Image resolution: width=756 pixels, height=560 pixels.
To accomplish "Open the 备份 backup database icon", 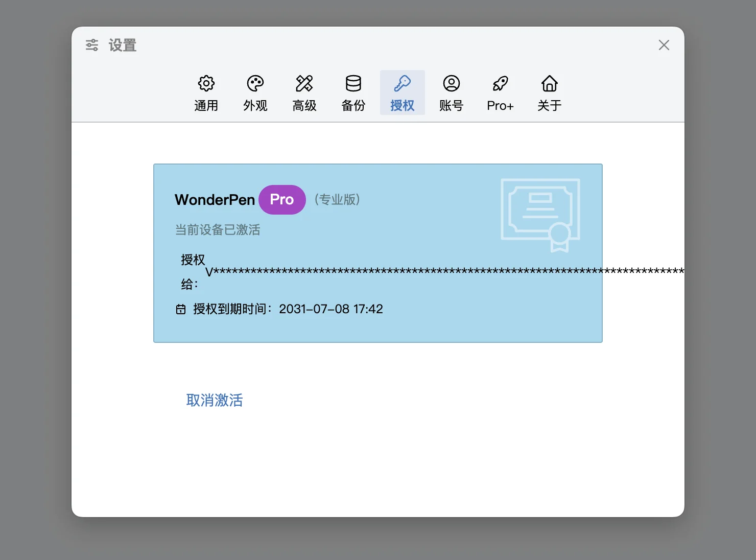I will tap(353, 83).
